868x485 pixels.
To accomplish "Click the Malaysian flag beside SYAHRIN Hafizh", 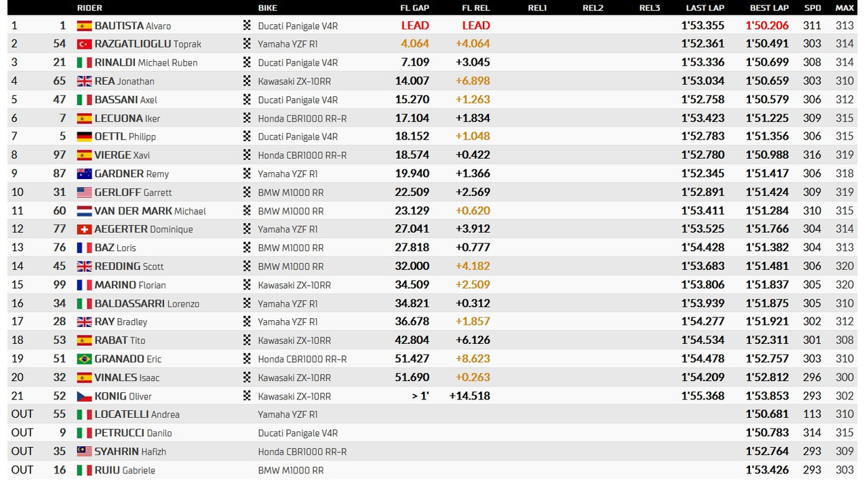I will click(84, 451).
